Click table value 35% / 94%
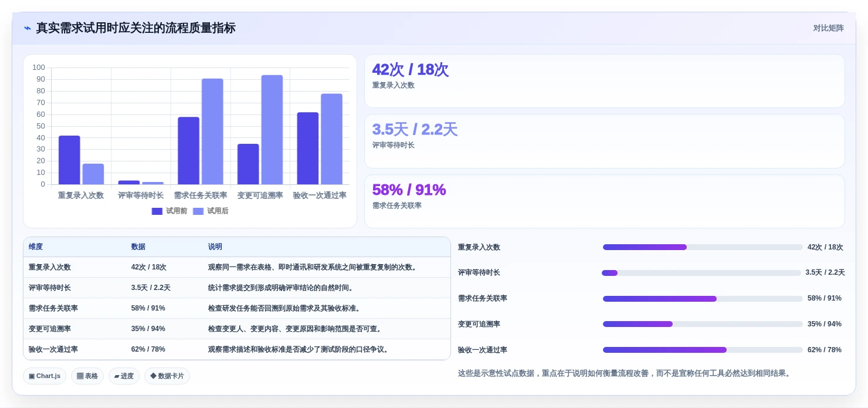The width and height of the screenshot is (868, 408). (148, 329)
